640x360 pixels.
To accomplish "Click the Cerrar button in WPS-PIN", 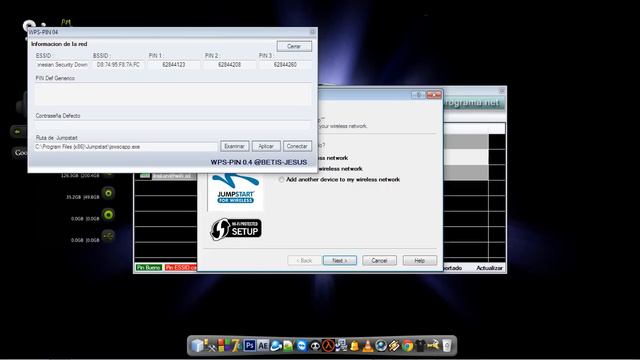I will 294,46.
